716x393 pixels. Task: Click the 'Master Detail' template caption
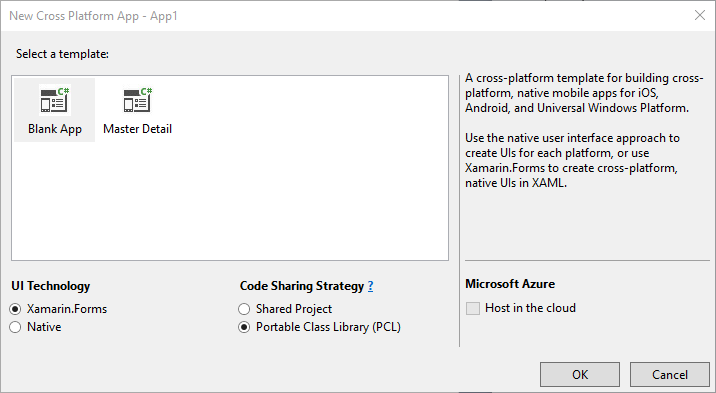click(x=137, y=129)
